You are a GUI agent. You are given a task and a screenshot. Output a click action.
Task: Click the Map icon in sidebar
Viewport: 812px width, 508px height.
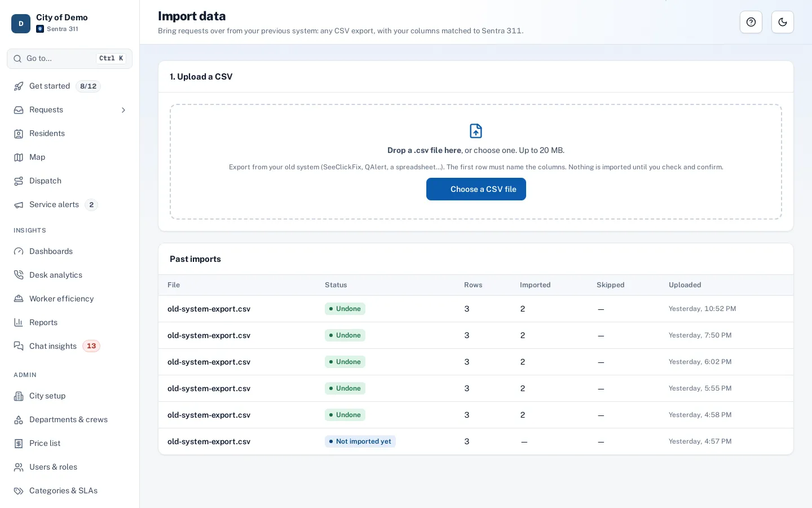[x=19, y=157]
